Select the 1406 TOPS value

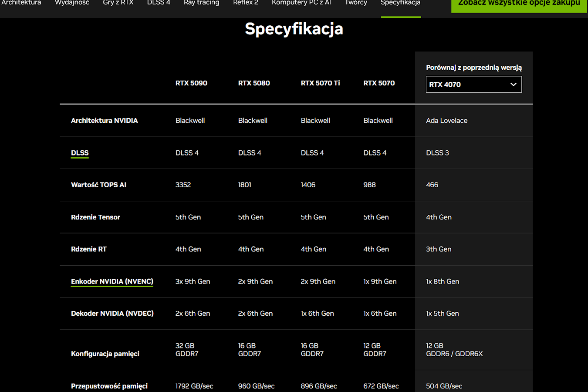coord(308,185)
